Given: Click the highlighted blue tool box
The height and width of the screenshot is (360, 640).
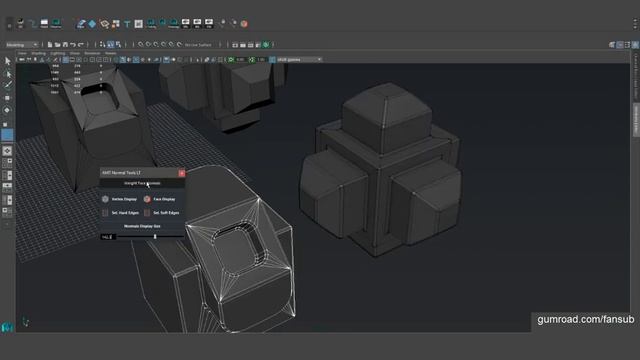Looking at the screenshot, I should 7,135.
